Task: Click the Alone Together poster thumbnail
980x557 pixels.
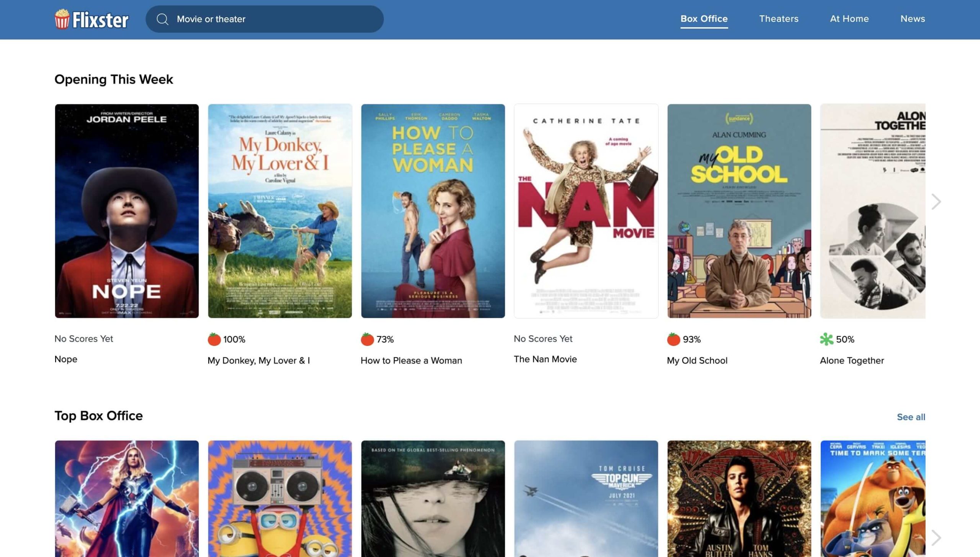Action: [x=873, y=211]
